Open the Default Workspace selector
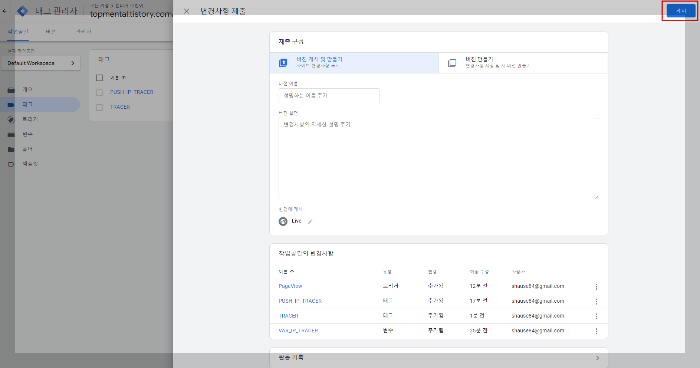The width and height of the screenshot is (700, 368). point(41,63)
